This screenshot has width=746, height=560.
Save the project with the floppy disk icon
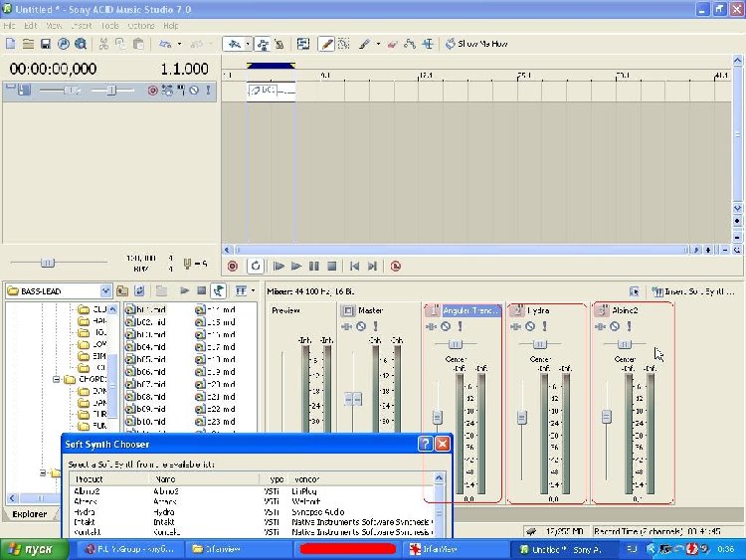coord(45,44)
